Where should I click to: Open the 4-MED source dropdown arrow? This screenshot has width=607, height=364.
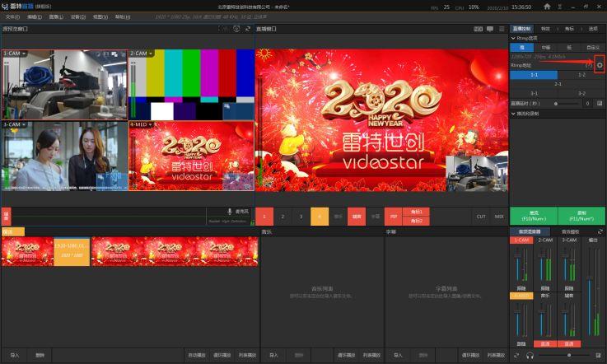(x=151, y=124)
